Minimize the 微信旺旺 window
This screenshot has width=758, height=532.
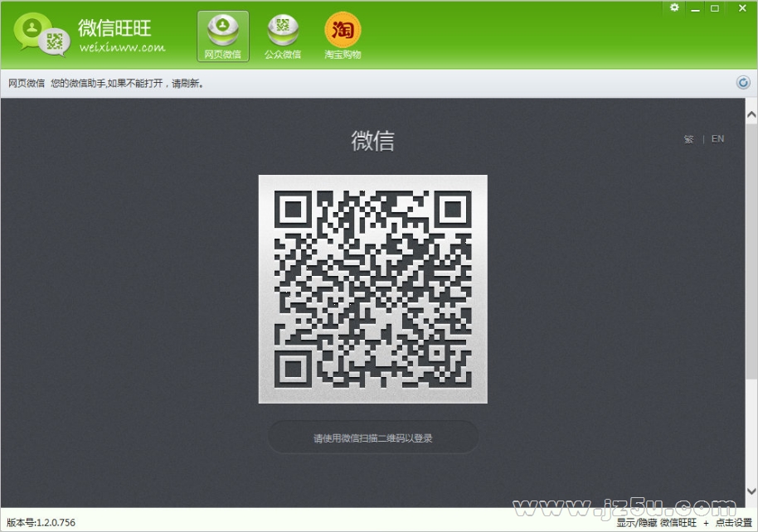[695, 8]
